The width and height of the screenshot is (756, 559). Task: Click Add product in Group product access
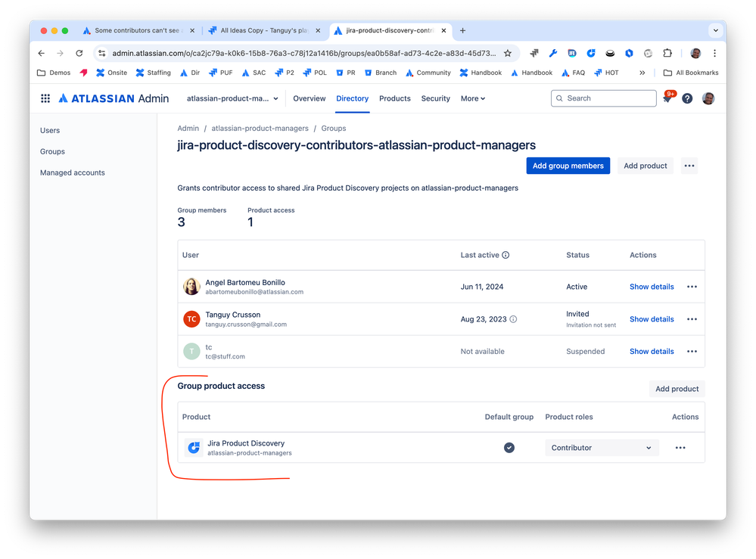click(677, 389)
